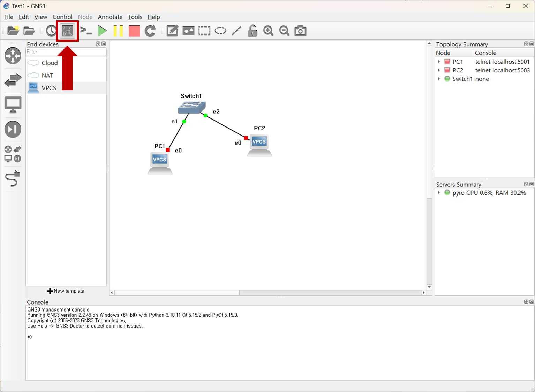Image resolution: width=535 pixels, height=392 pixels.
Task: Click the Take a screenshot camera icon
Action: 300,31
